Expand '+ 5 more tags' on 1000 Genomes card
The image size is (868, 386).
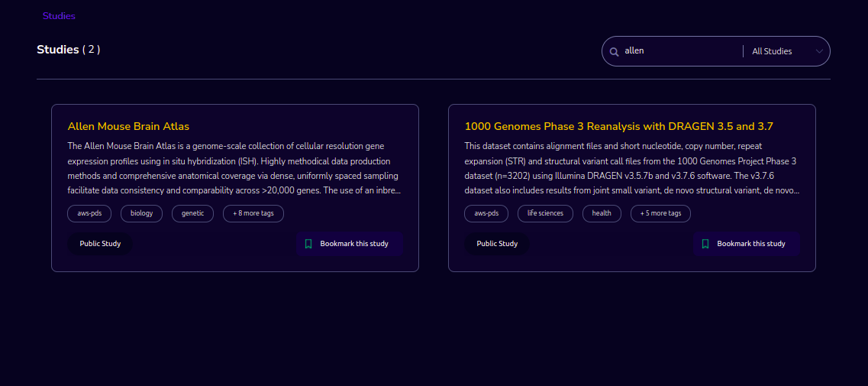[660, 213]
